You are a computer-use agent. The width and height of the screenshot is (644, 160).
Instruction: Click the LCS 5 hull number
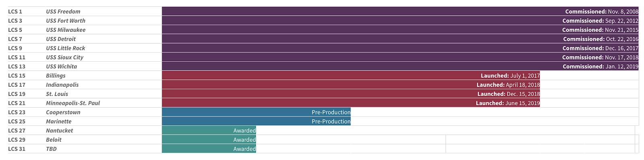pyautogui.click(x=15, y=30)
